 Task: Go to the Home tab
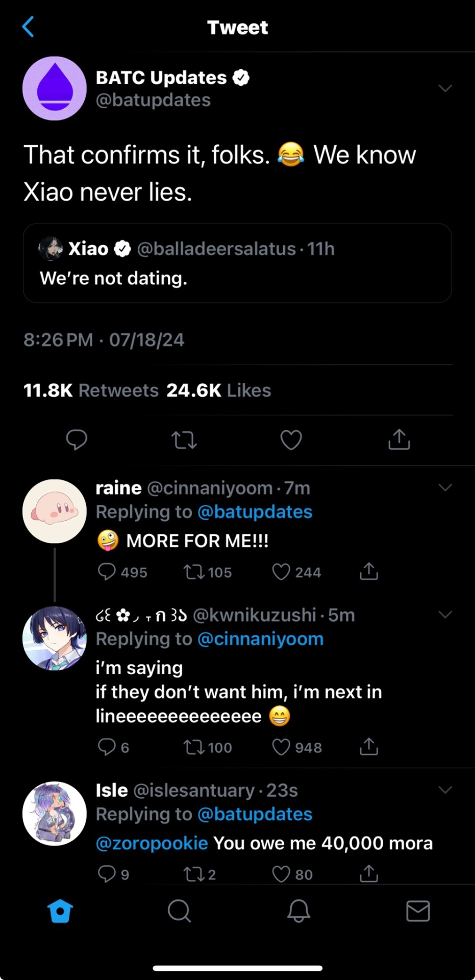pyautogui.click(x=60, y=911)
